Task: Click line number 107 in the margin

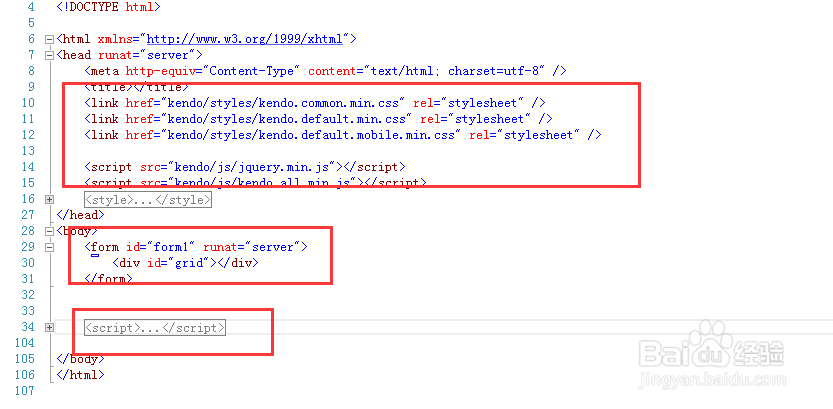Action: pyautogui.click(x=24, y=390)
